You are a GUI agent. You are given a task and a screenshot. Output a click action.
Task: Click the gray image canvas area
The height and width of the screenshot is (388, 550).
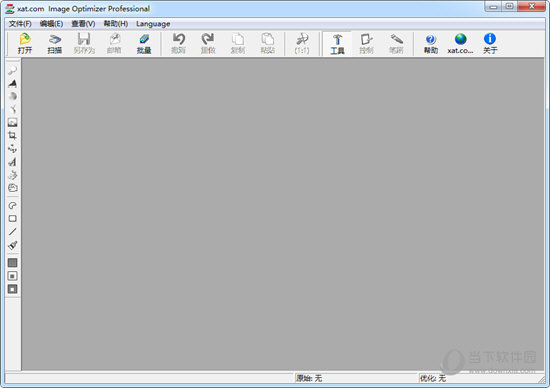tap(283, 214)
